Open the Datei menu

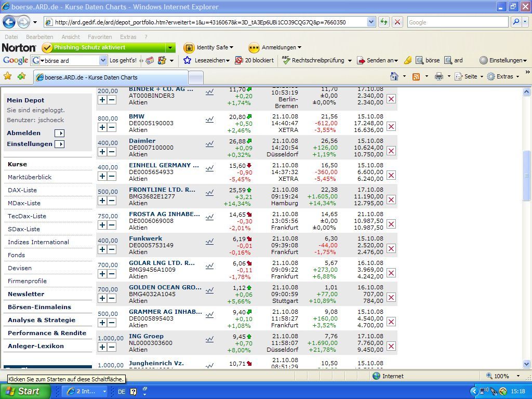(x=11, y=37)
